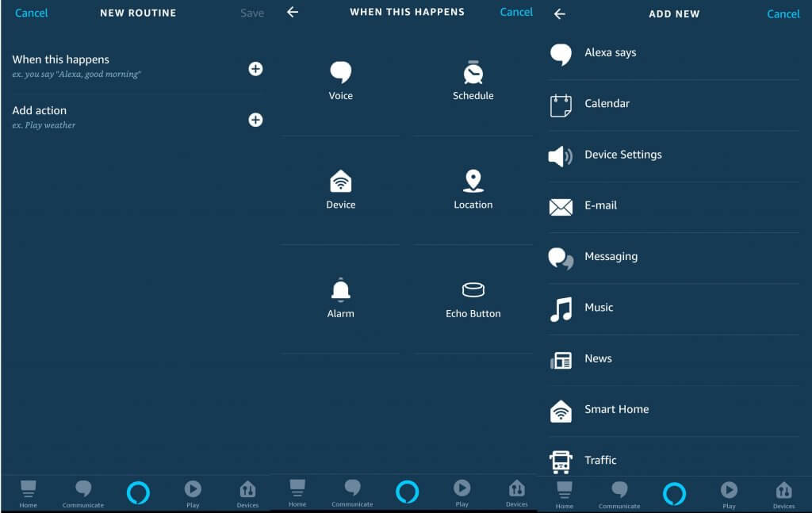This screenshot has height=513, width=812.
Task: Go back from When This Happens screen
Action: [293, 12]
